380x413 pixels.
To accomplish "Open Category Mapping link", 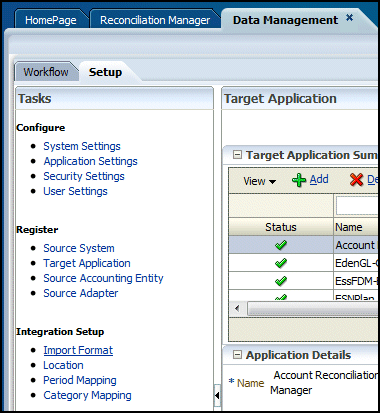I will point(87,395).
